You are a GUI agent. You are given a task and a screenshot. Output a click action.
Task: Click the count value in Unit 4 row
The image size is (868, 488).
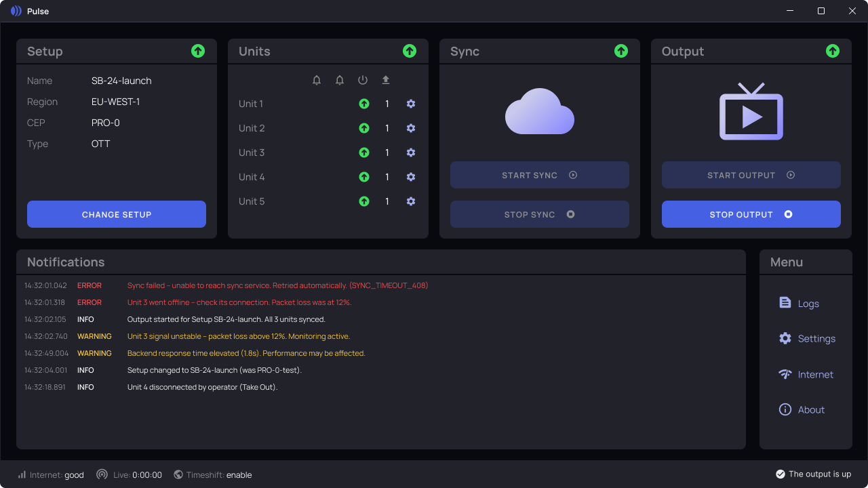[x=387, y=177]
